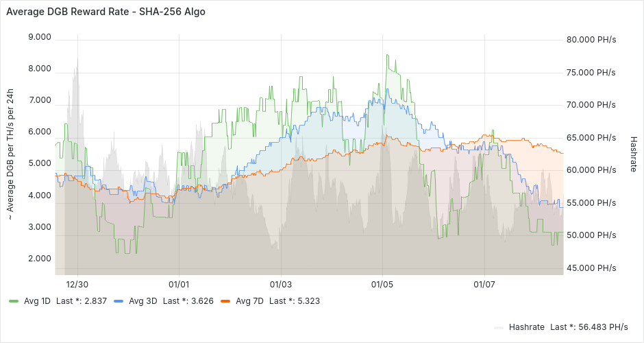
Task: Click the 01/05 date on x-axis
Action: [382, 284]
